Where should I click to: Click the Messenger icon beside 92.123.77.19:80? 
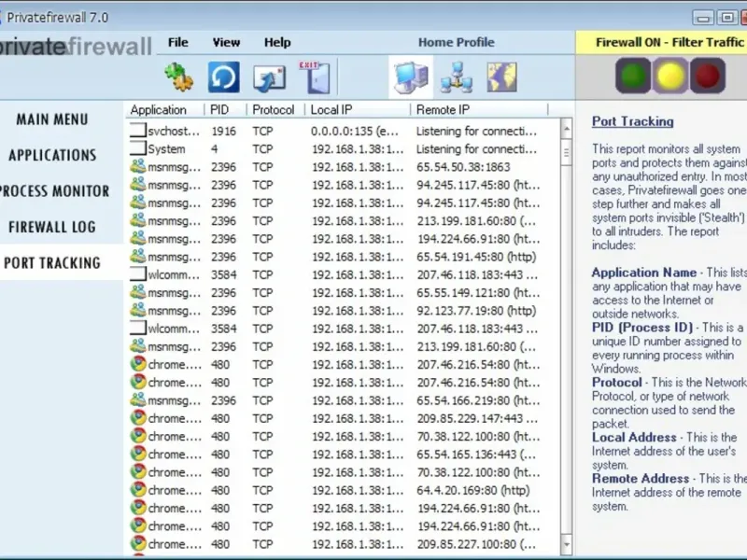(x=138, y=311)
